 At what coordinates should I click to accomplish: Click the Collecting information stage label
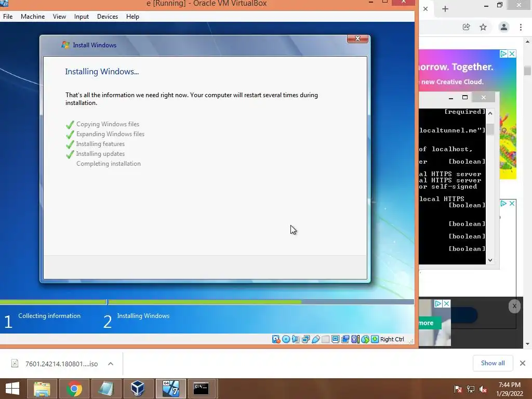49,316
